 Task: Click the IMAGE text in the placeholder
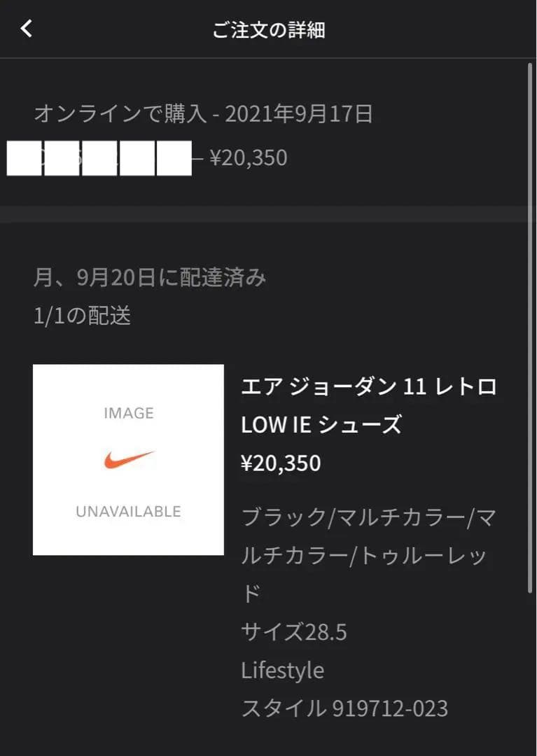click(x=128, y=413)
